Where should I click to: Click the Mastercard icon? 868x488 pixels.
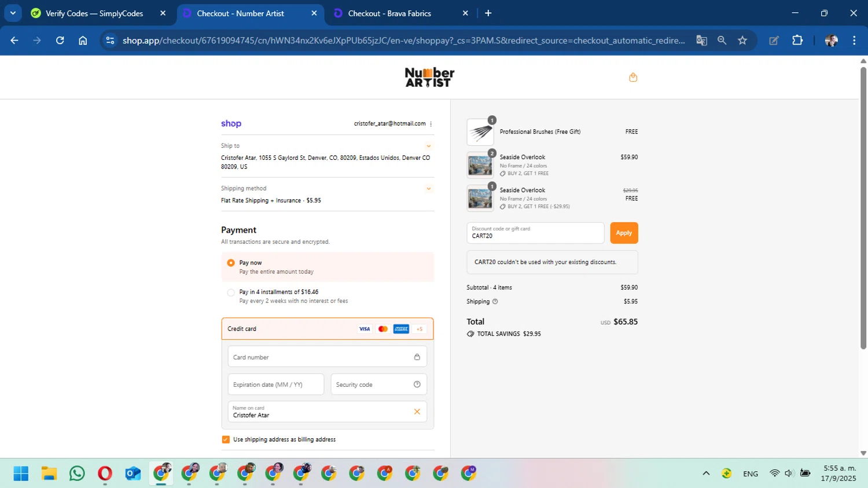[x=382, y=329]
